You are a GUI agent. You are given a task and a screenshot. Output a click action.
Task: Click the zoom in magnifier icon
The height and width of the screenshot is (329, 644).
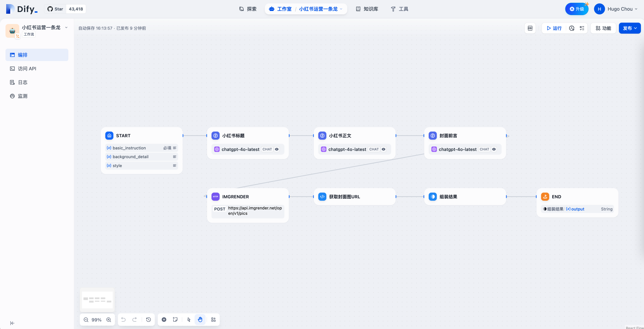(109, 320)
